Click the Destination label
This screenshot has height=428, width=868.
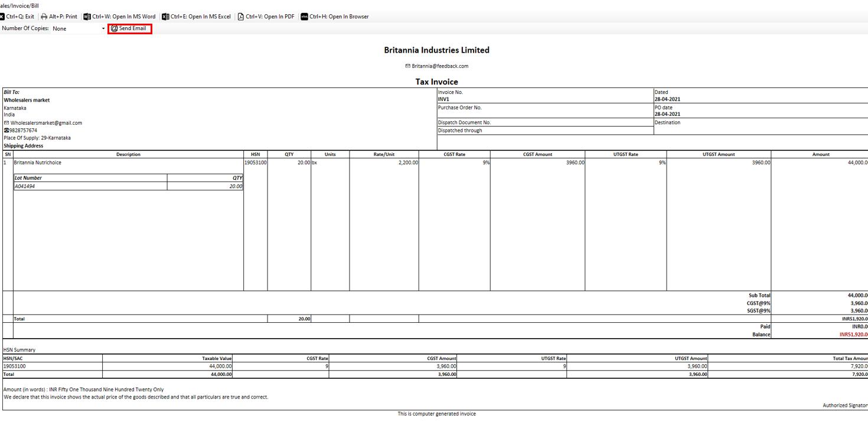coord(667,122)
